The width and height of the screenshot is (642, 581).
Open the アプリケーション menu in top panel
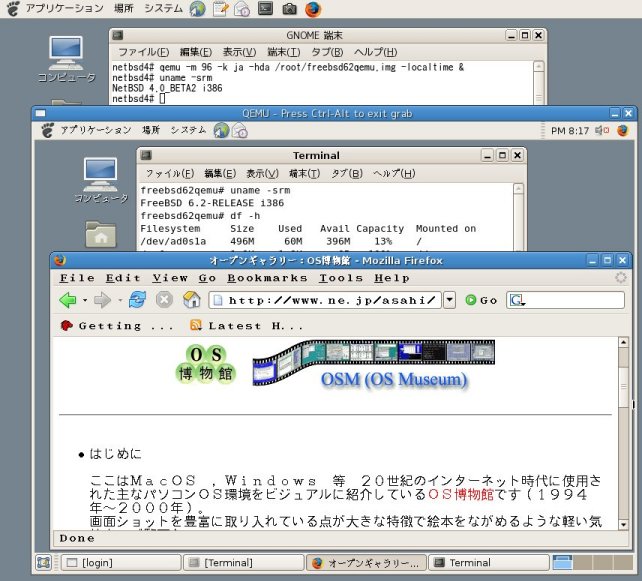coord(64,8)
